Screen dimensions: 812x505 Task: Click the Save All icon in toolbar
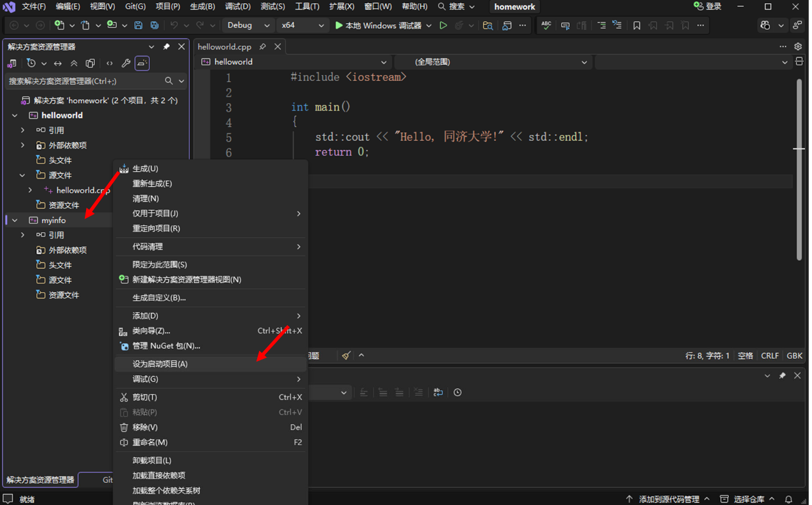(x=154, y=26)
